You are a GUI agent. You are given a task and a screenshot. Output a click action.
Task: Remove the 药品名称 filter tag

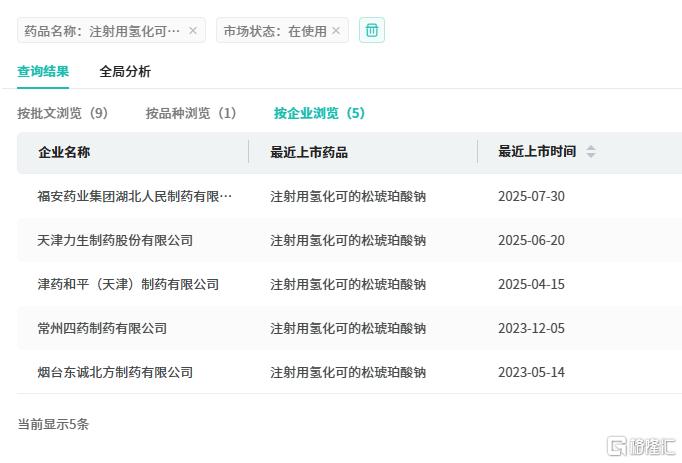point(193,31)
